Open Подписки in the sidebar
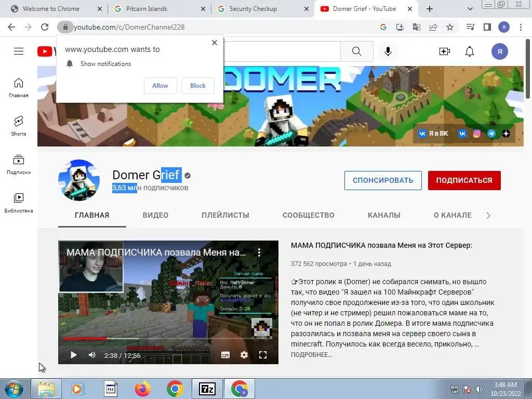The width and height of the screenshot is (532, 399). pyautogui.click(x=19, y=165)
